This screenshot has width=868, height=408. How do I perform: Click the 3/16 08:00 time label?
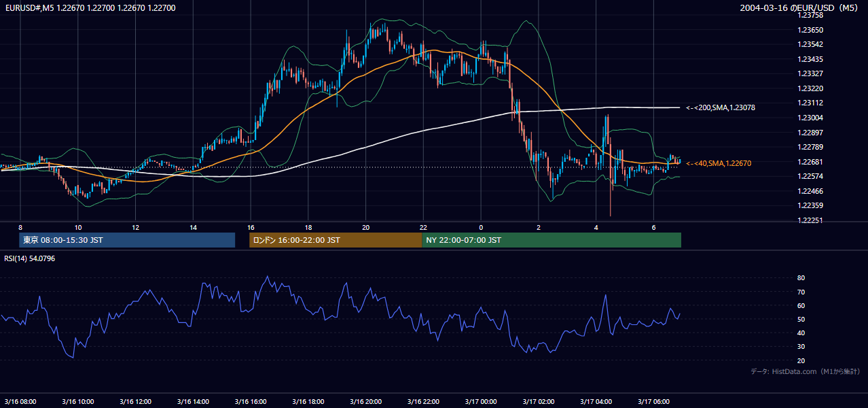[x=20, y=401]
